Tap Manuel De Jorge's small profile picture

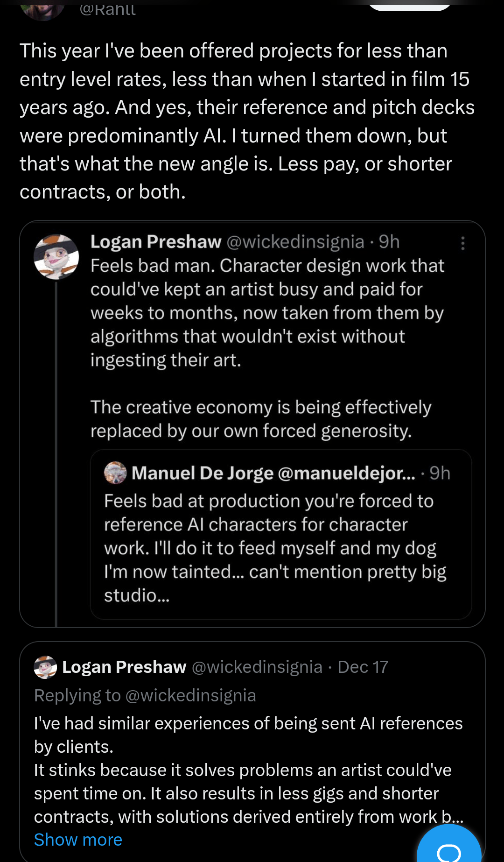point(115,473)
